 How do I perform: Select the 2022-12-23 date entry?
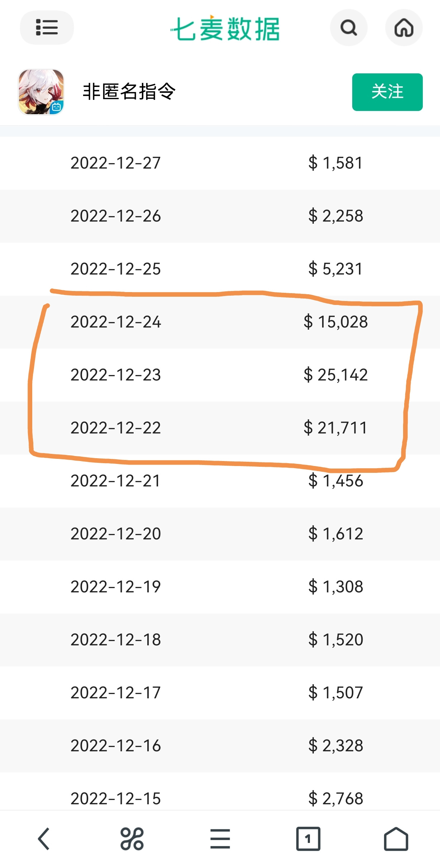tap(116, 375)
